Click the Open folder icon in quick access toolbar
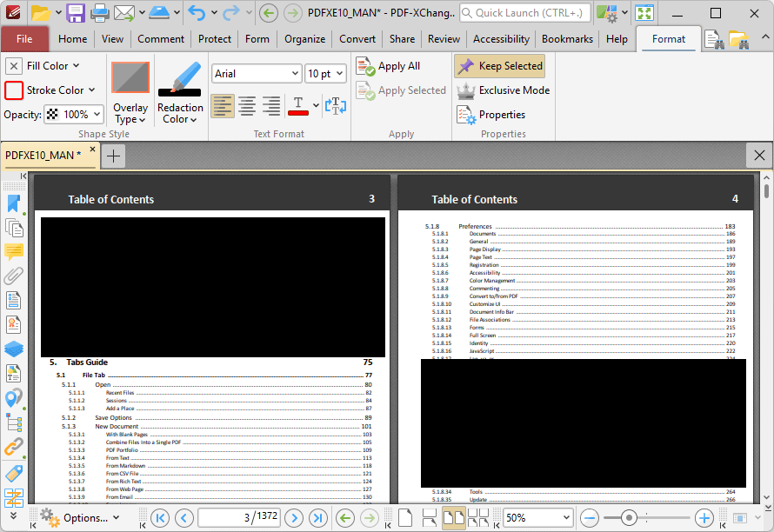This screenshot has height=532, width=774. [41, 13]
